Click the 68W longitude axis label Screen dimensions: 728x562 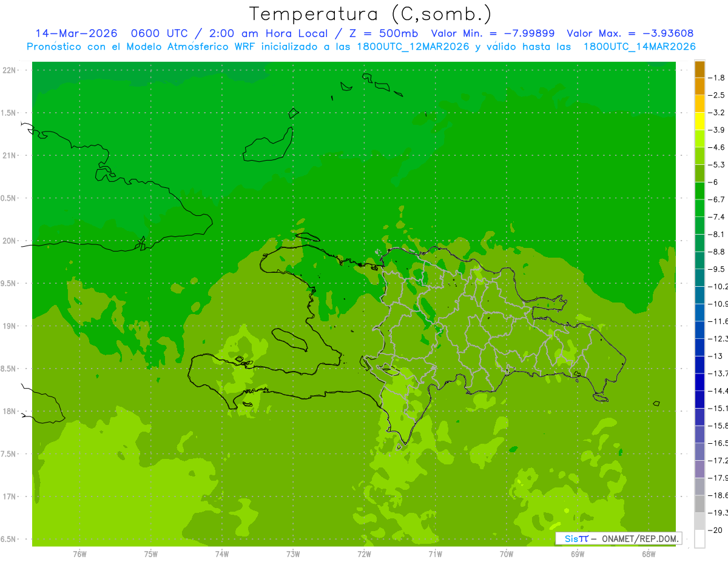[x=649, y=554]
